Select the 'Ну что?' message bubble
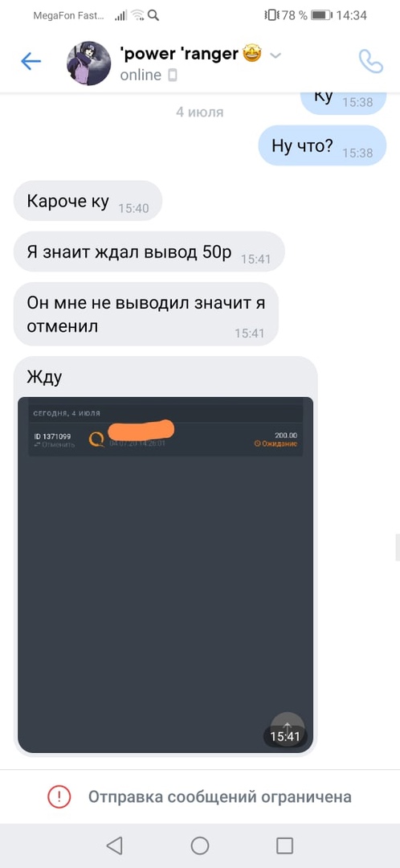The height and width of the screenshot is (868, 400). click(x=323, y=145)
